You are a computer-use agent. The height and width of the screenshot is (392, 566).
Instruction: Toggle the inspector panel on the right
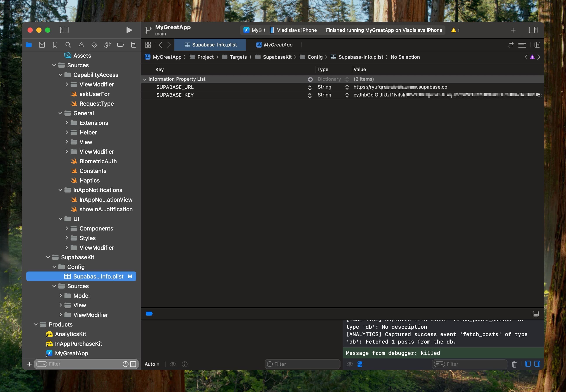[x=533, y=30]
